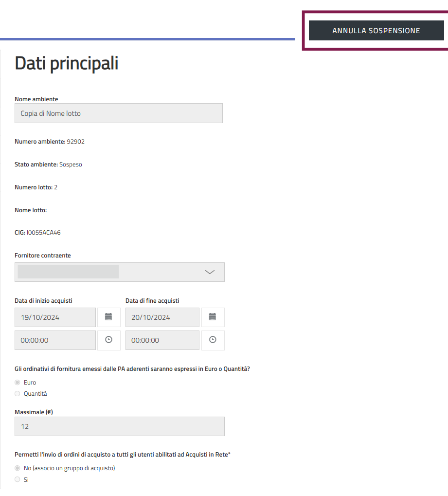The height and width of the screenshot is (496, 448).
Task: Click the "Dati principali" heading
Action: click(67, 64)
